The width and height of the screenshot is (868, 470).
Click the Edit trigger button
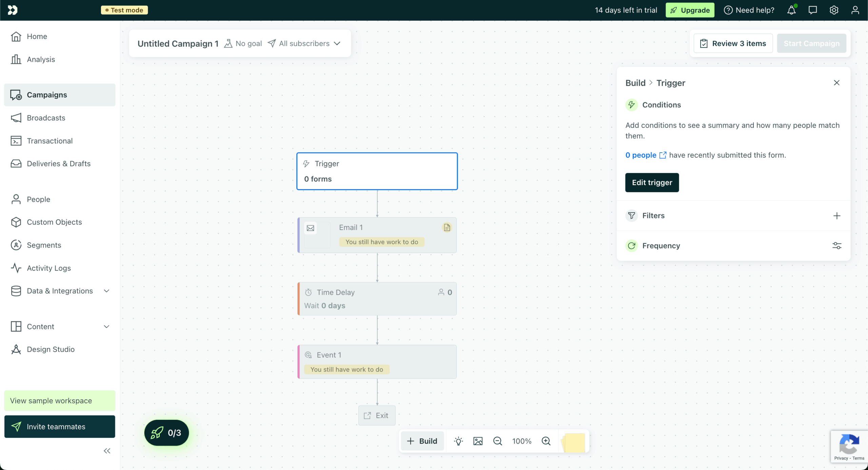tap(652, 182)
